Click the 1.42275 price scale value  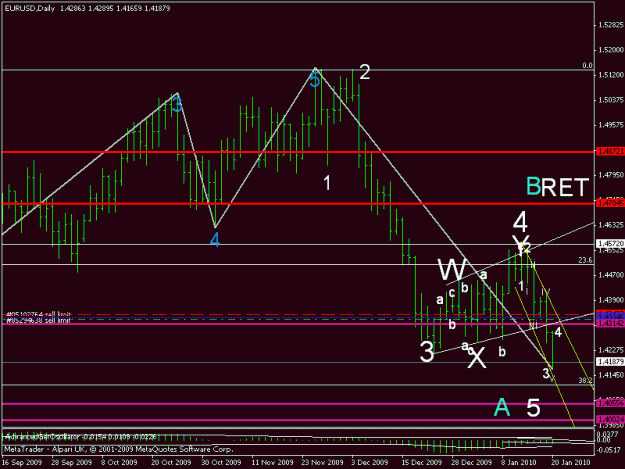(611, 350)
